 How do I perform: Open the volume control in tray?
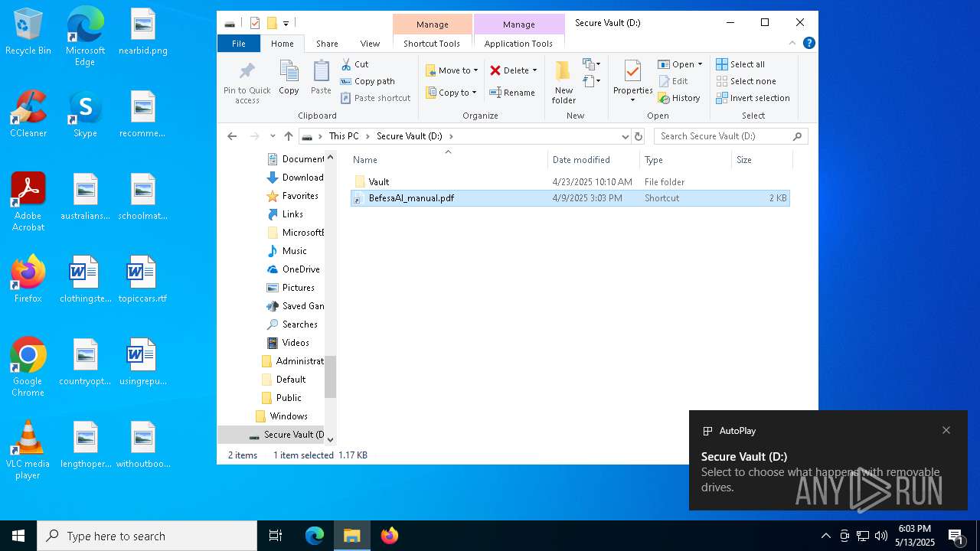[x=881, y=536]
